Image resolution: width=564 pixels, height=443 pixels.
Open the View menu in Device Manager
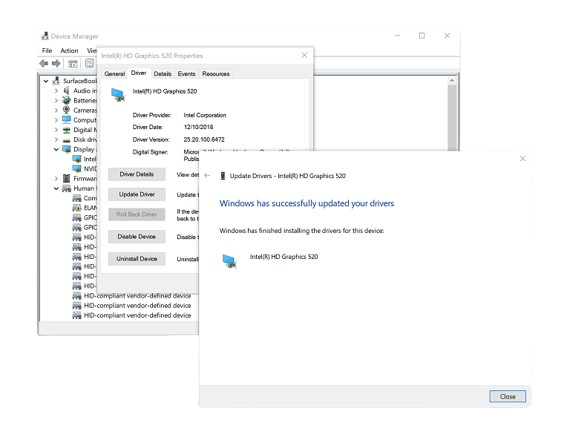point(91,51)
